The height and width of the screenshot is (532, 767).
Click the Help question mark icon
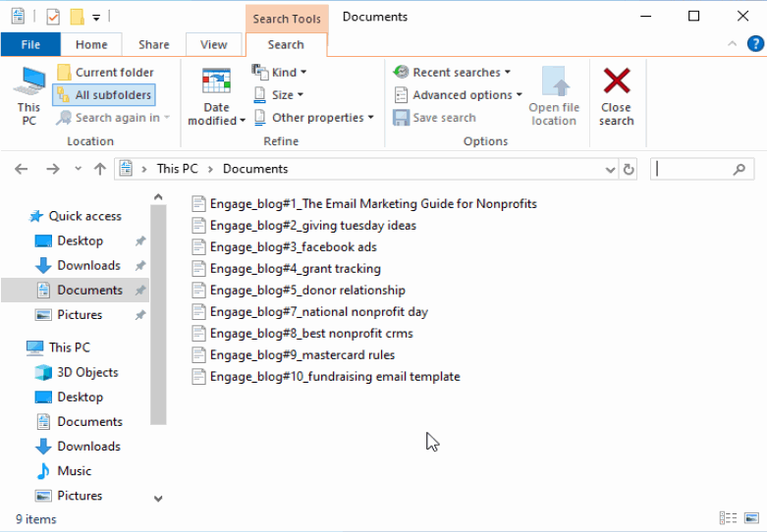tap(755, 44)
